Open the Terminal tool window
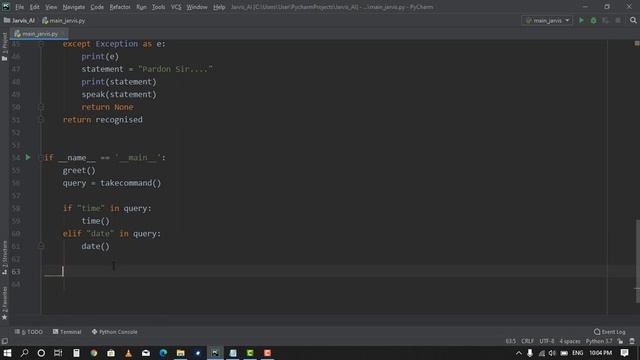This screenshot has height=360, width=640. point(67,332)
